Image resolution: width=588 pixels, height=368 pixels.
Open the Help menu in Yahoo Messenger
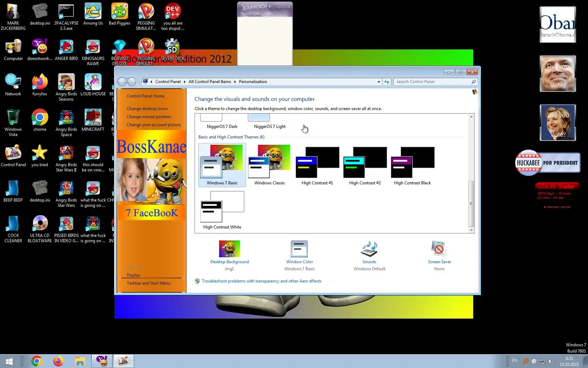(x=268, y=13)
